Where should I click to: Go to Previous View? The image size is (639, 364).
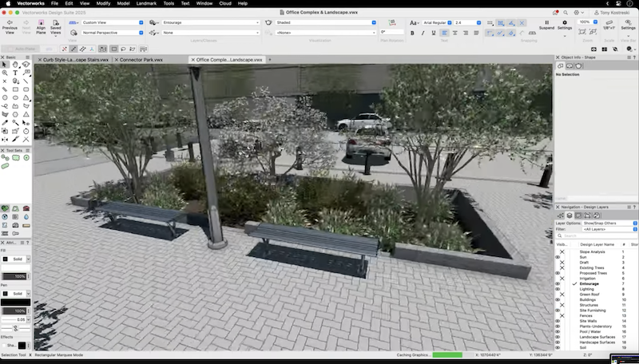(10, 27)
